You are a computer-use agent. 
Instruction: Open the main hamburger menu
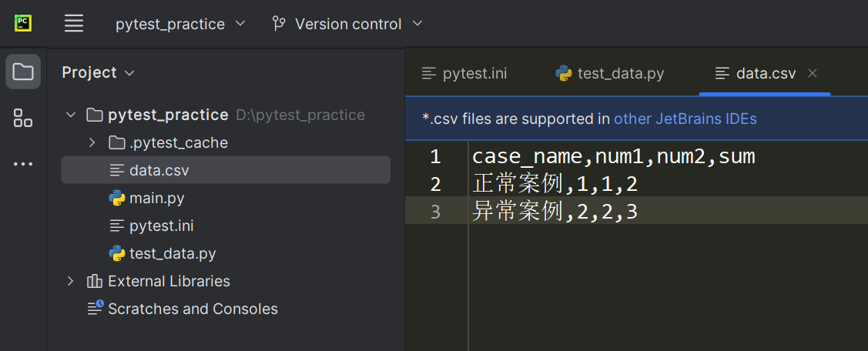tap(74, 23)
